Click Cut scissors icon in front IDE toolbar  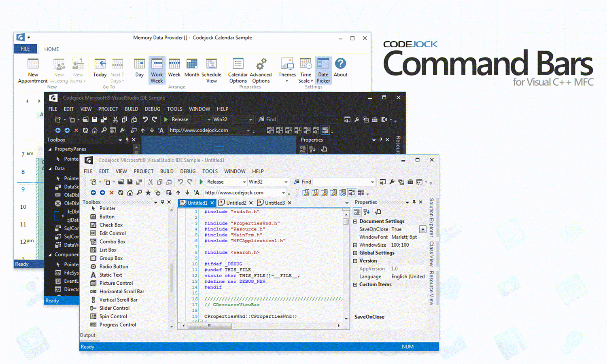pos(151,182)
